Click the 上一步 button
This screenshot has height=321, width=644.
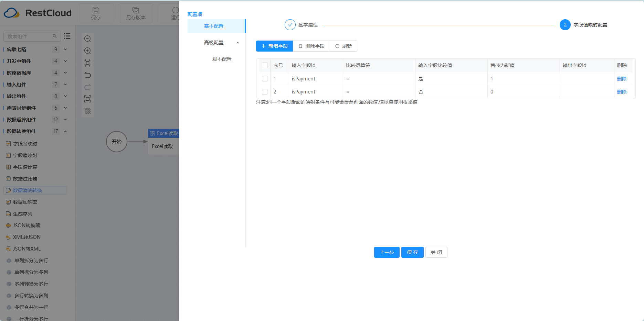(x=387, y=252)
